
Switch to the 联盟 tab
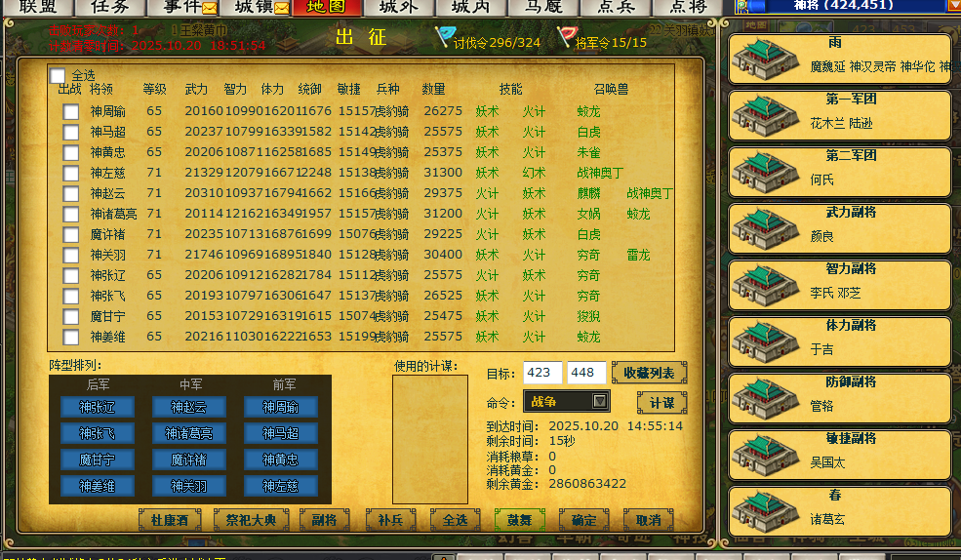coord(37,7)
